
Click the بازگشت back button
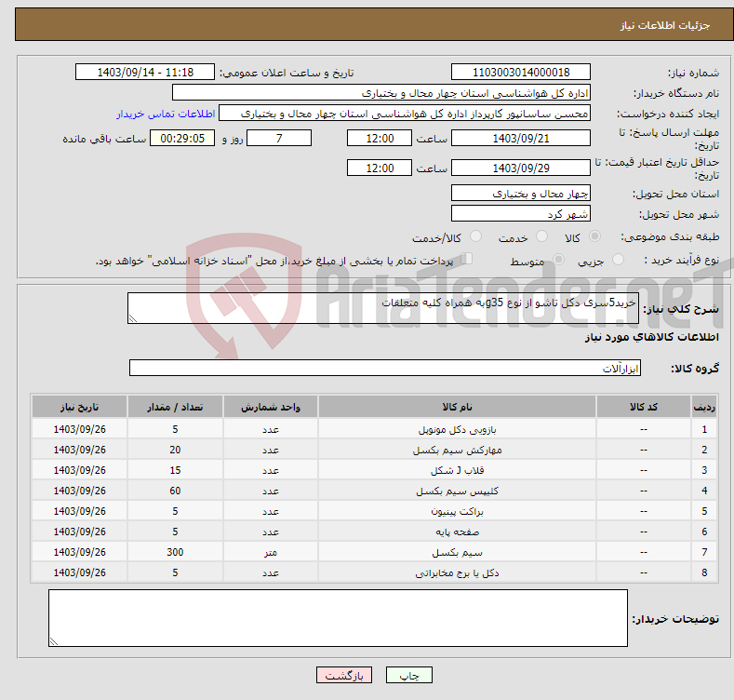pos(344,675)
